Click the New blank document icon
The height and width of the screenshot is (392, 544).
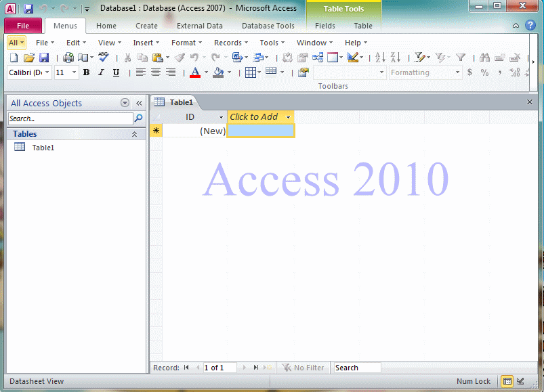[14, 58]
